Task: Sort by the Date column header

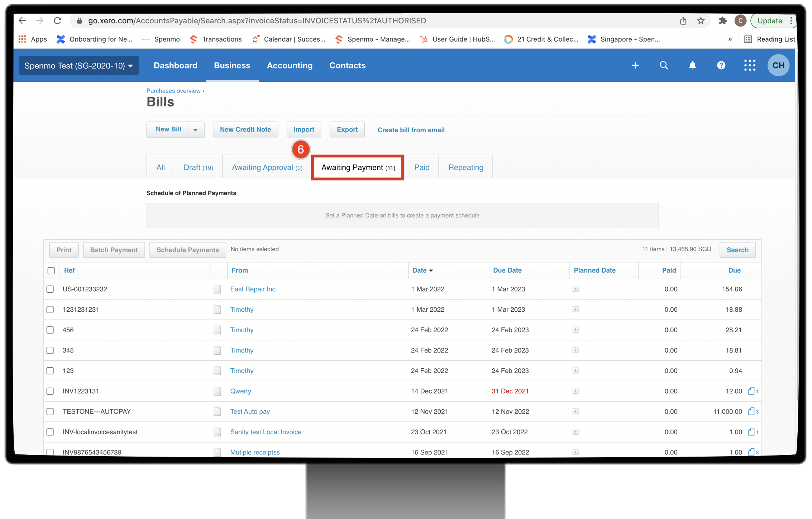Action: pos(422,270)
